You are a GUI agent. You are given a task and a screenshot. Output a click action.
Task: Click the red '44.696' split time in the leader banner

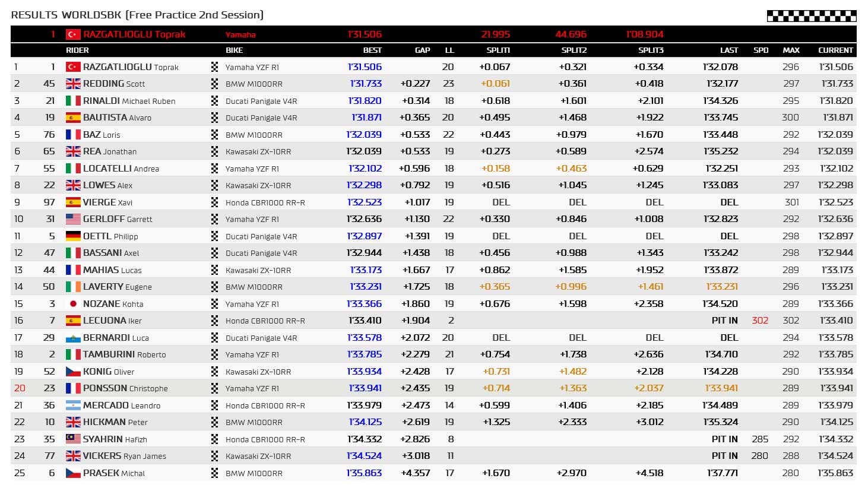point(571,34)
